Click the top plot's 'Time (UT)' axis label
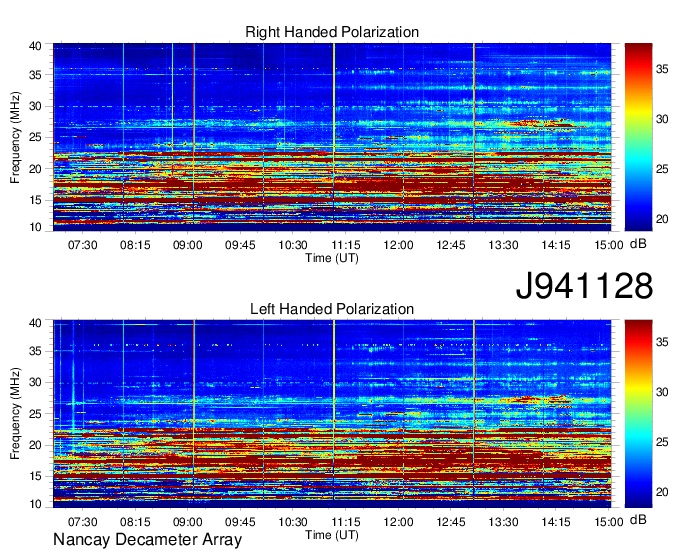Screen dimensions: 680x552 (x=332, y=258)
